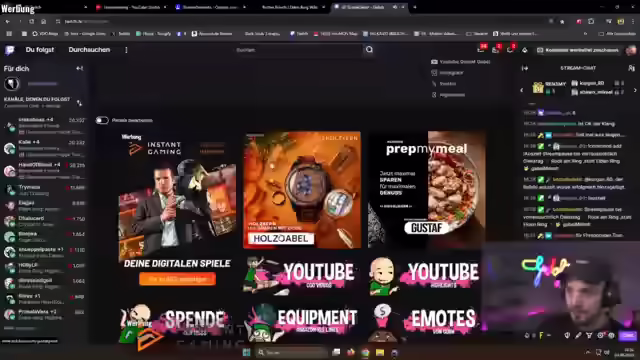This screenshot has width=640, height=360.
Task: Toggle the panels edit switch
Action: tap(102, 120)
